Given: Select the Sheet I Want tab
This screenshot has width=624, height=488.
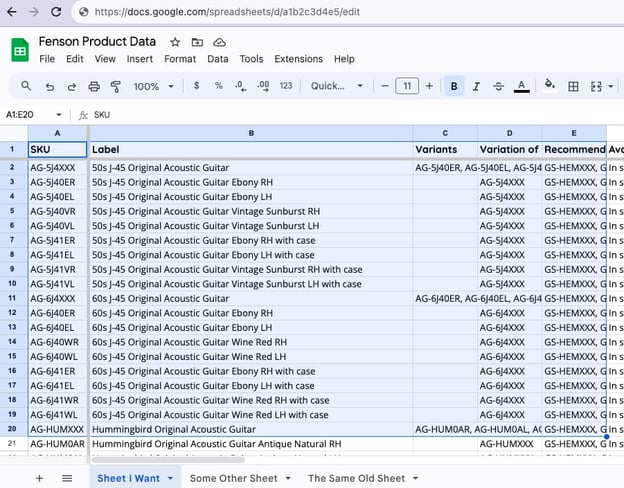Looking at the screenshot, I should coord(128,478).
